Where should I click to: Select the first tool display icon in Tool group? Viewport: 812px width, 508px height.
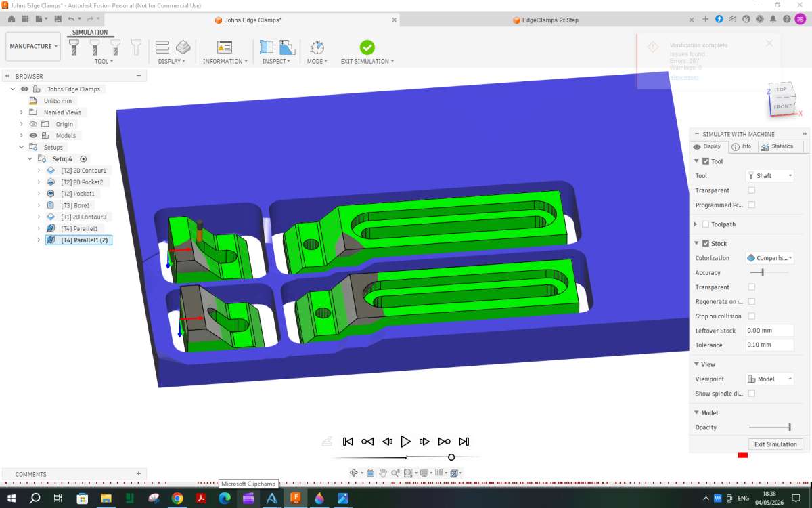click(74, 47)
